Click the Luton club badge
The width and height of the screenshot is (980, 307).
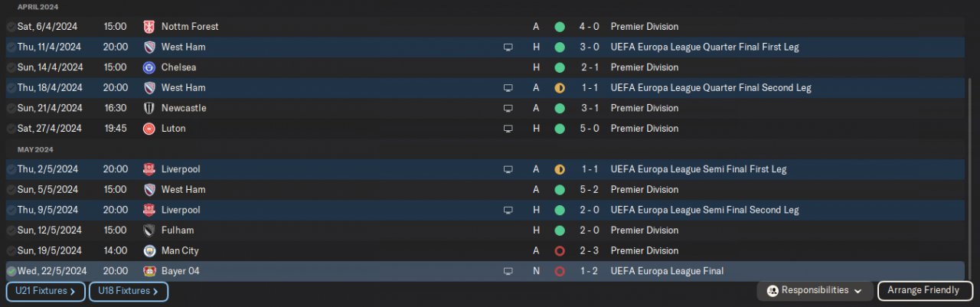(x=149, y=129)
